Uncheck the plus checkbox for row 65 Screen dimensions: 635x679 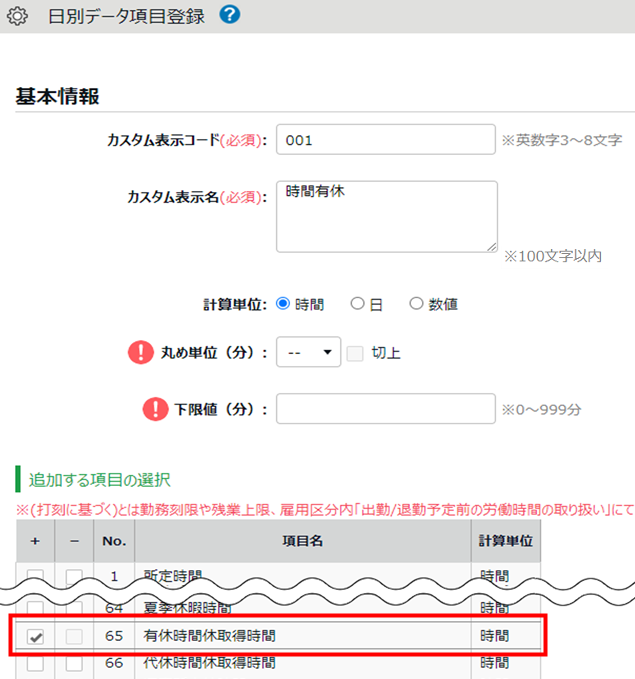point(35,635)
